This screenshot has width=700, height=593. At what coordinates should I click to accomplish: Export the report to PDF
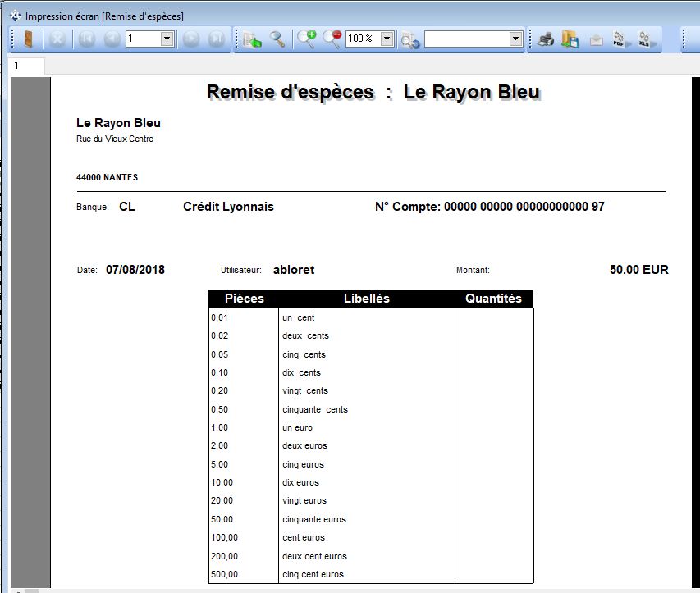point(620,39)
